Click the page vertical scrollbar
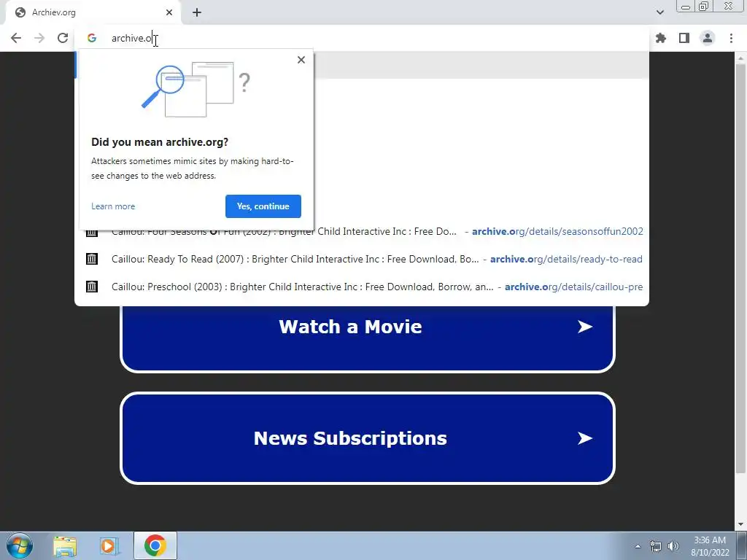The width and height of the screenshot is (747, 560). pos(740,267)
